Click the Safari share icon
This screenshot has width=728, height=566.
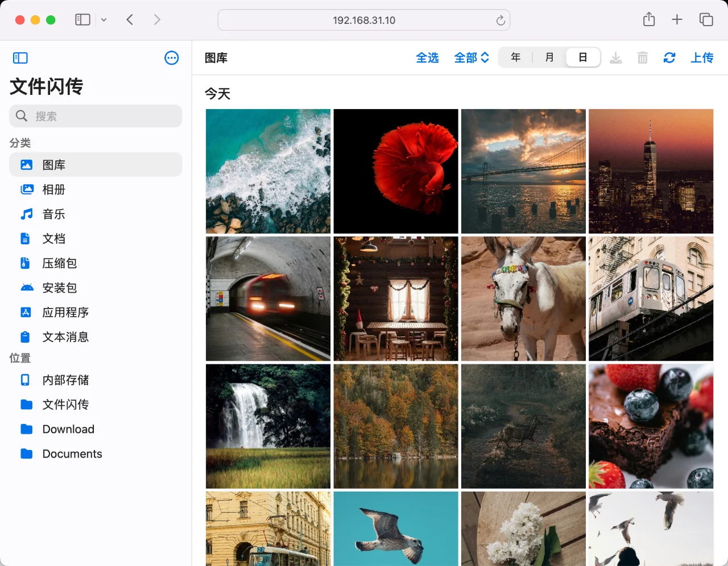click(649, 20)
